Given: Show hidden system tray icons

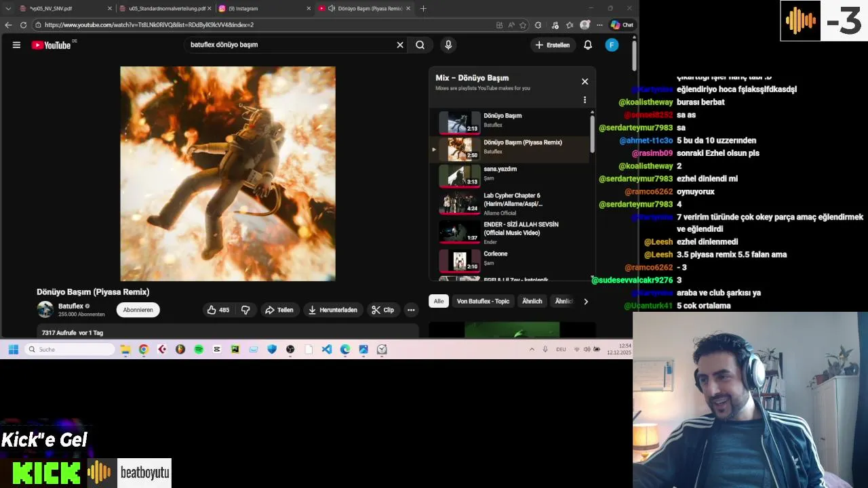Looking at the screenshot, I should click(x=532, y=349).
